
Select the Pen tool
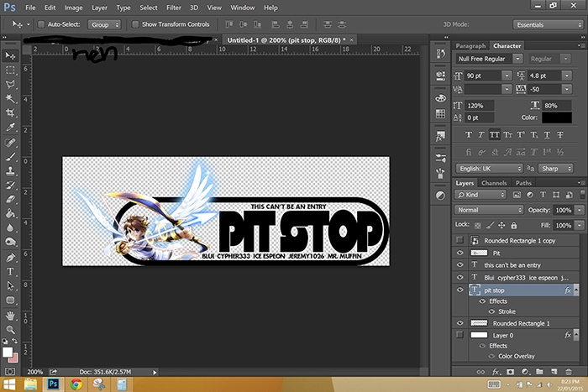coord(10,258)
